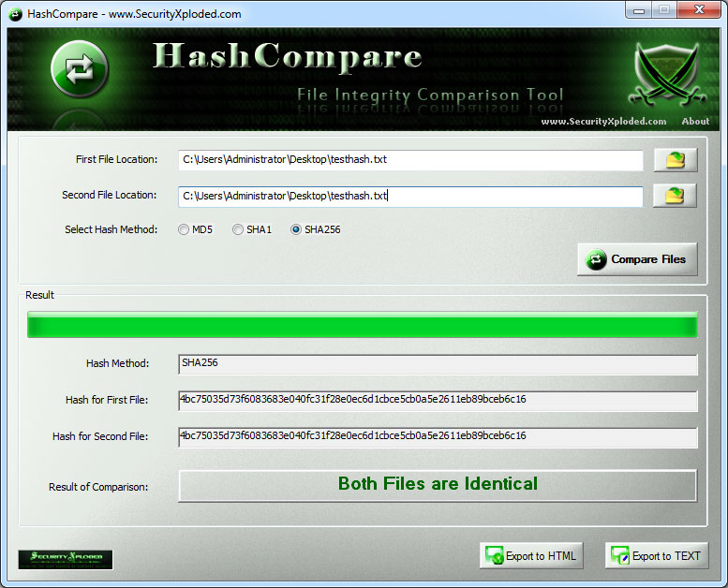Click the SecurityXploded logo at bottom left
Viewport: 728px width, 588px height.
[66, 559]
